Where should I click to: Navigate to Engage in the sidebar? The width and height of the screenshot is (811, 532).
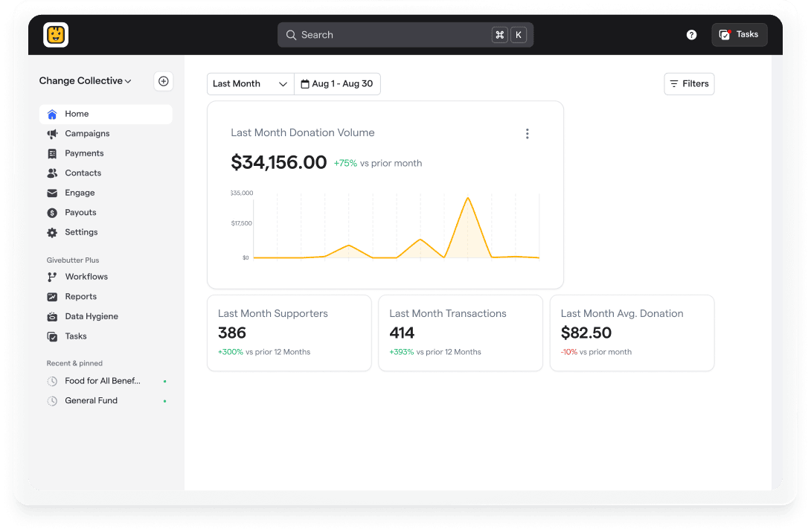[x=80, y=193]
